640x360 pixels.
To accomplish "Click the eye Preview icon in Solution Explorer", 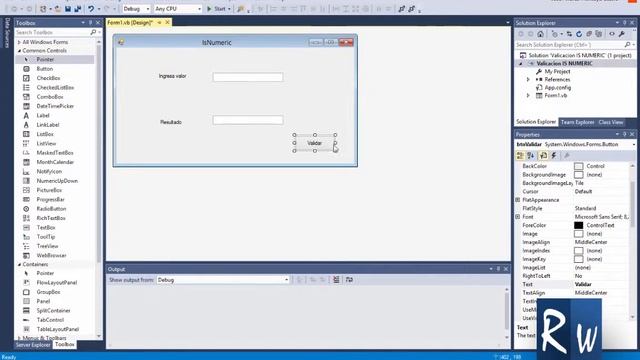I will pyautogui.click(x=612, y=34).
